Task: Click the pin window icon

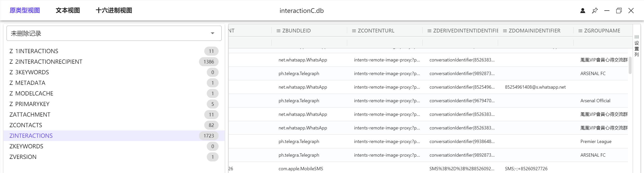Action: 595,11
